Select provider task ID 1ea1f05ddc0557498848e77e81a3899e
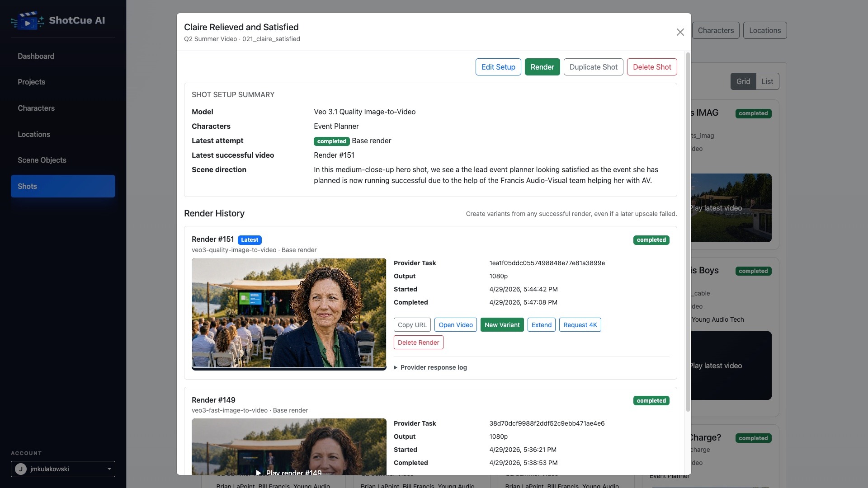The height and width of the screenshot is (488, 868). [x=547, y=263]
